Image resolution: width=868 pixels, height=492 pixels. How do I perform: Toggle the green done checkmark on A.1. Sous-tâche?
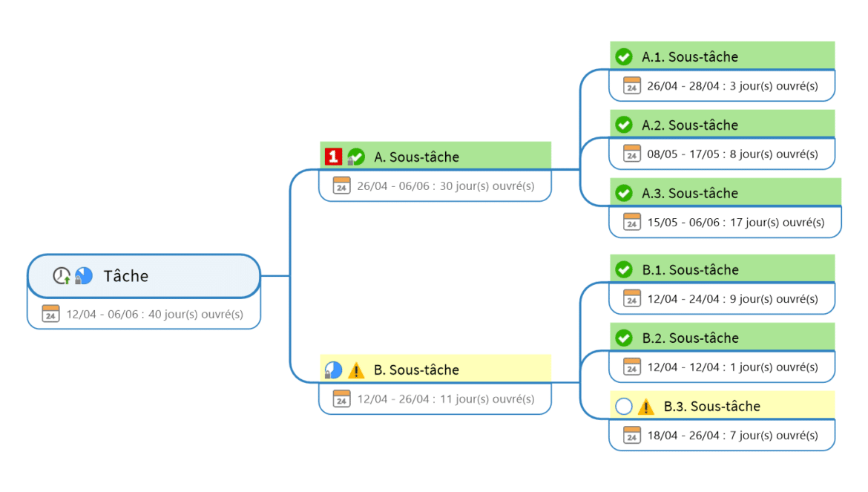pos(624,57)
